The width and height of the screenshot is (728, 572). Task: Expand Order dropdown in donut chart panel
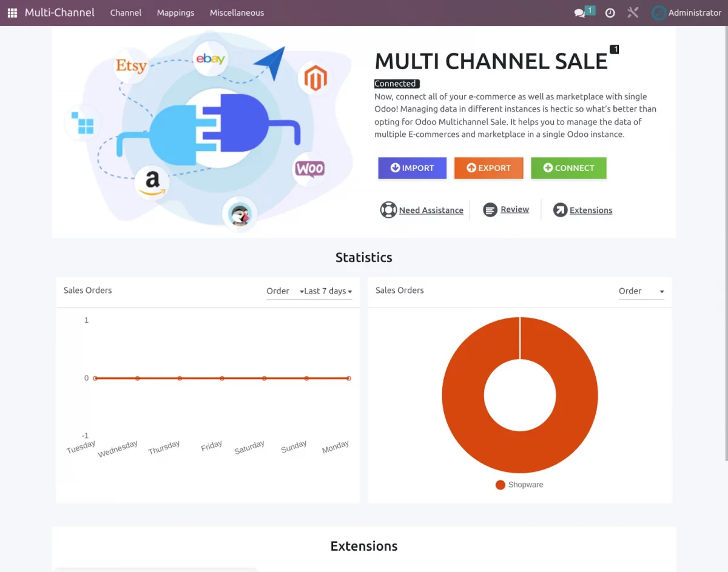641,291
